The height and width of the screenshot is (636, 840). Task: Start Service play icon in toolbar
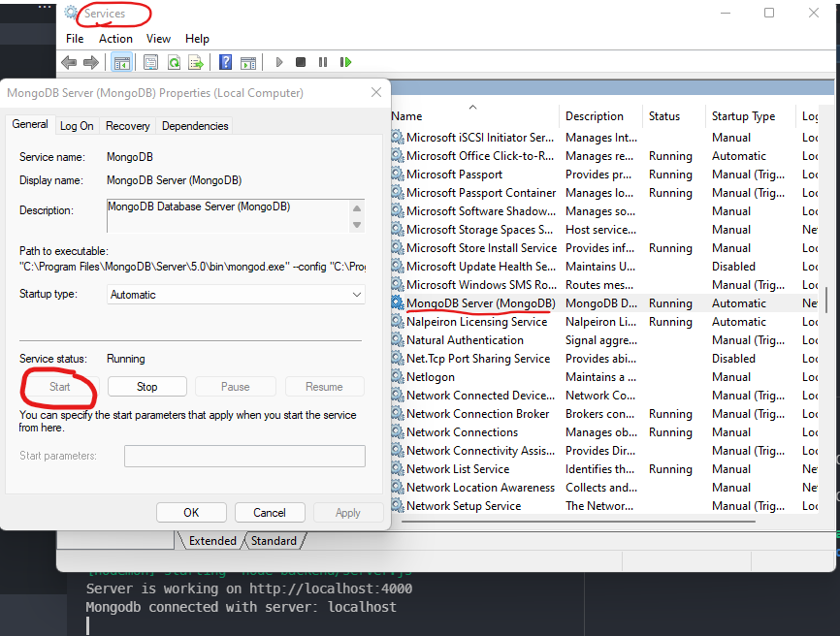click(x=279, y=62)
